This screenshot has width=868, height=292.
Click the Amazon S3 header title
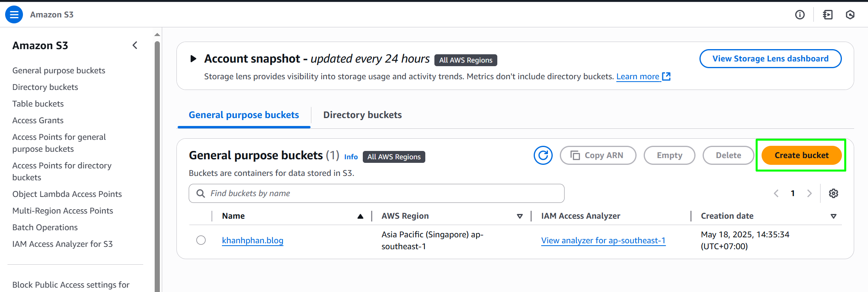click(x=52, y=15)
